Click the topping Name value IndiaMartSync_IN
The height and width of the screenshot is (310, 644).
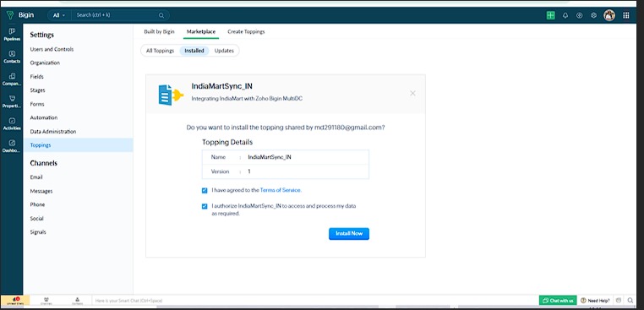click(x=270, y=157)
